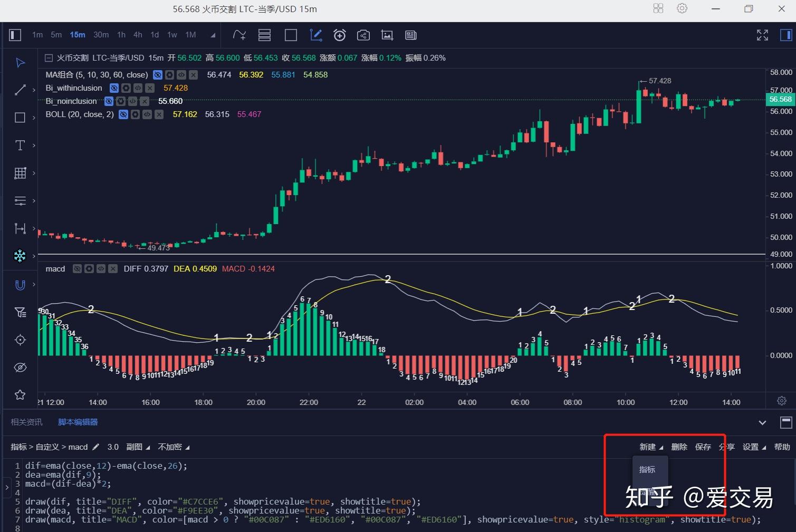This screenshot has height=532, width=796.
Task: Click the favorites star icon
Action: coord(20,395)
